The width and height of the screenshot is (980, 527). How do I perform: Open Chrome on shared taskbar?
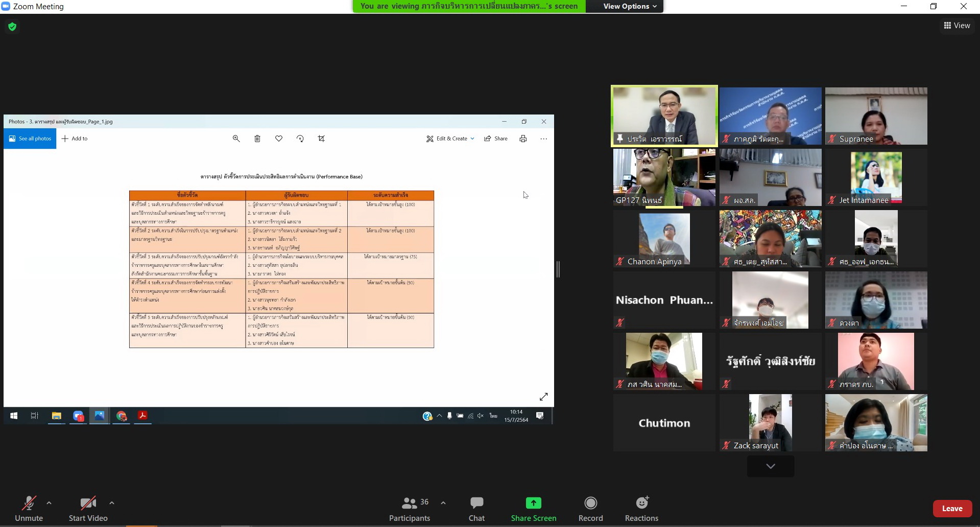coord(121,416)
